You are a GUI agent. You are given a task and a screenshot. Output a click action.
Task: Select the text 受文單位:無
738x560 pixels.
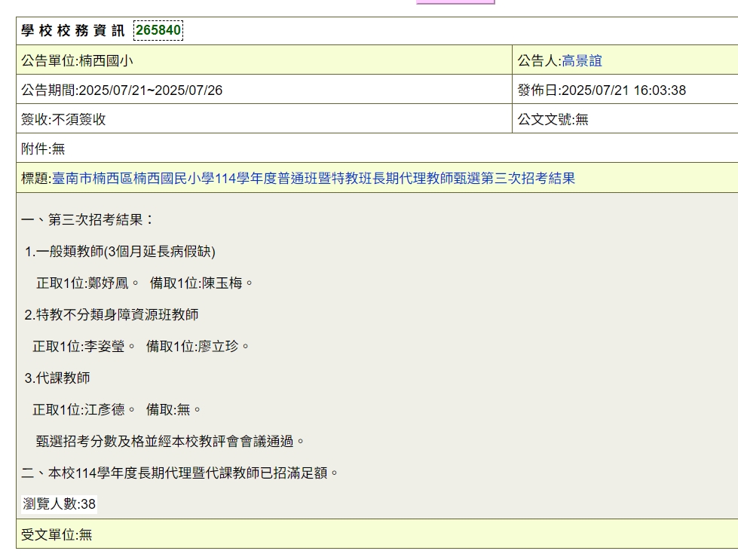pos(57,534)
